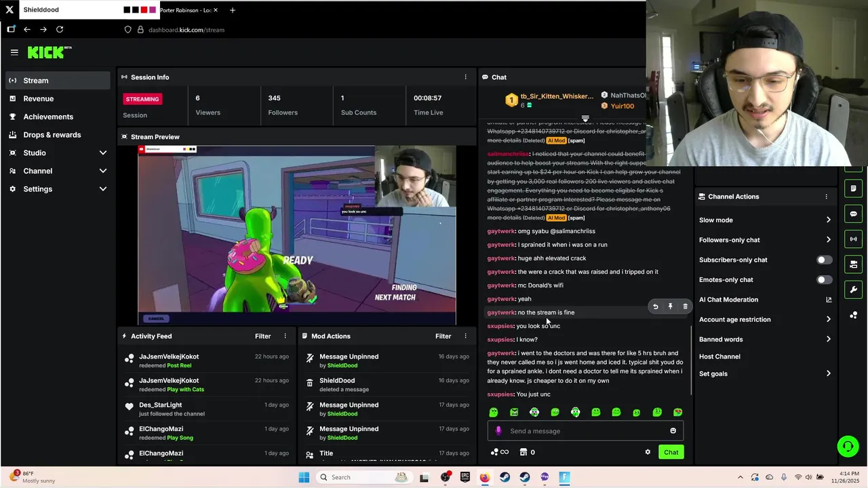This screenshot has width=868, height=488.
Task: Click the CANCEL button in stream preview
Action: point(157,319)
